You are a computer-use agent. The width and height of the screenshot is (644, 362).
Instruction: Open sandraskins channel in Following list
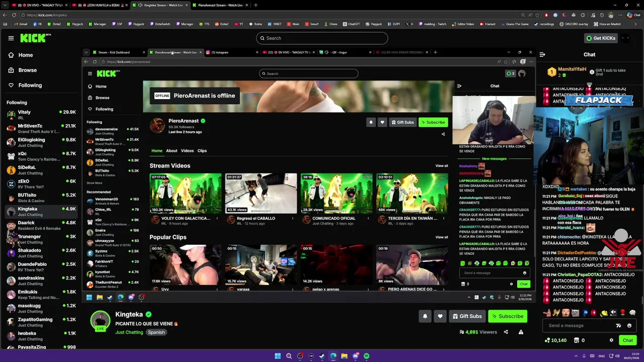click(41, 281)
